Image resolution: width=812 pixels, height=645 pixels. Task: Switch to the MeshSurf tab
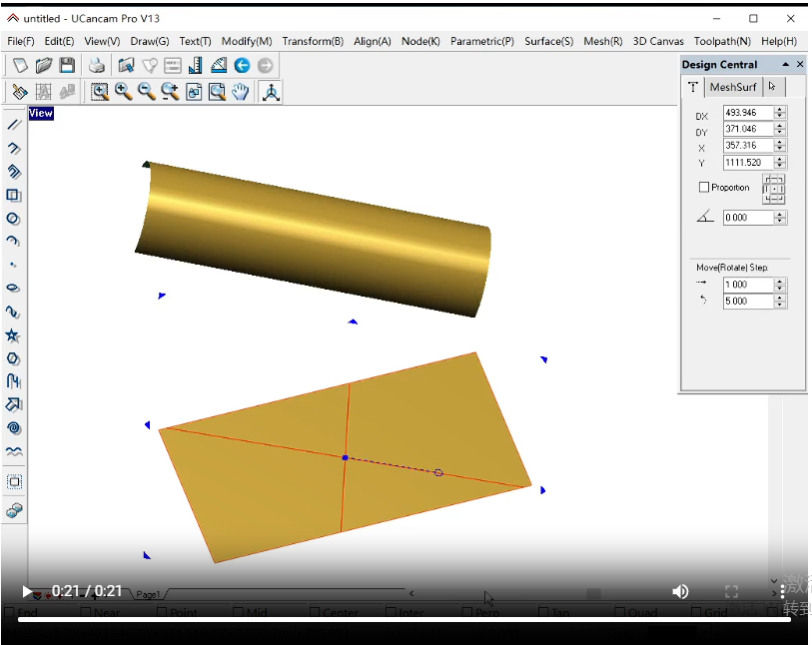733,88
